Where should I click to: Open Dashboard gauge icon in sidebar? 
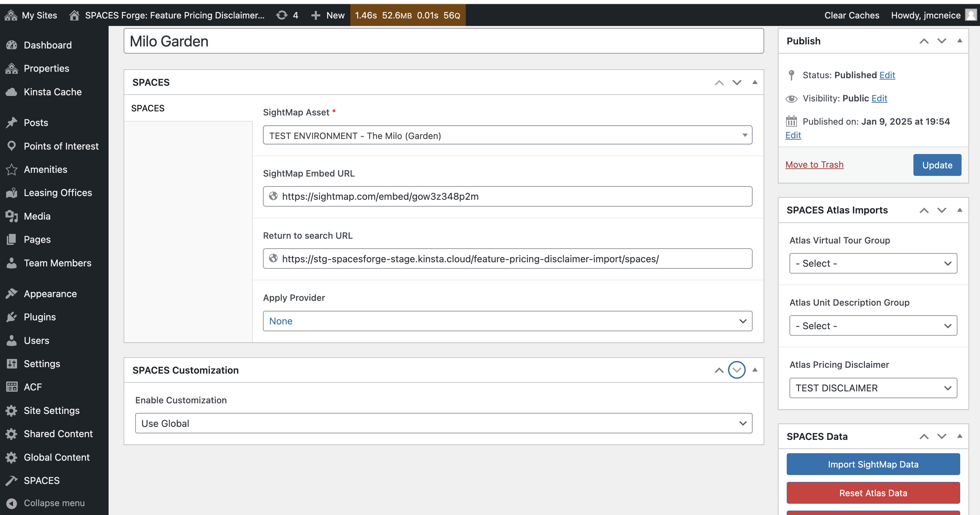click(x=12, y=45)
